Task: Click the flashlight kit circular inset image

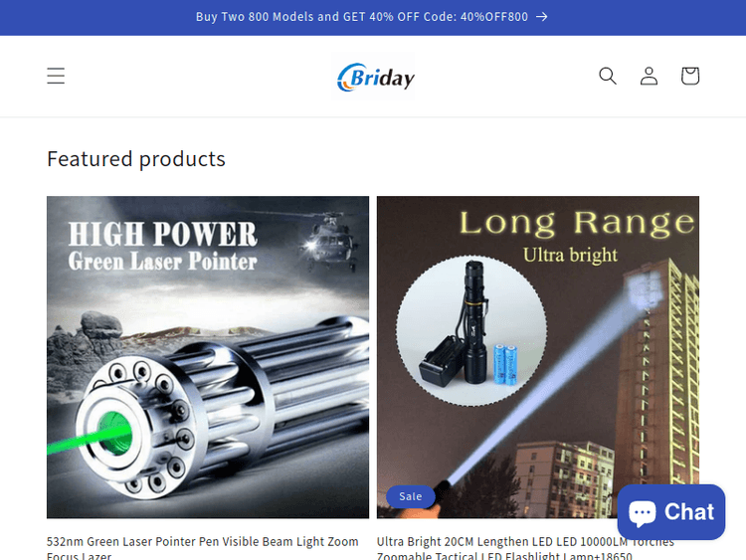Action: click(471, 330)
